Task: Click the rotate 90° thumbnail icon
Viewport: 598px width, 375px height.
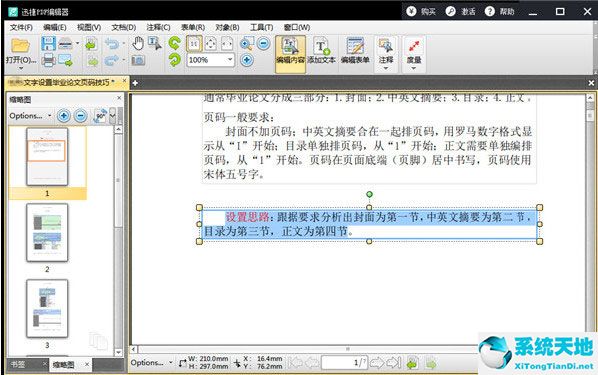Action: (x=100, y=116)
